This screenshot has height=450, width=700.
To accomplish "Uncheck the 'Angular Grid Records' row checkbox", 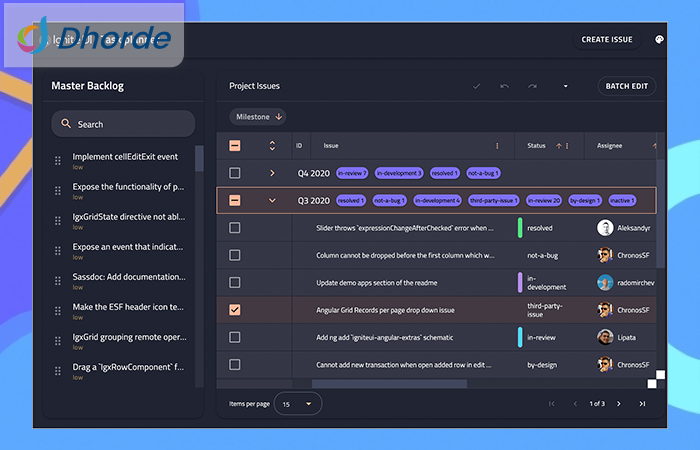I will (235, 310).
